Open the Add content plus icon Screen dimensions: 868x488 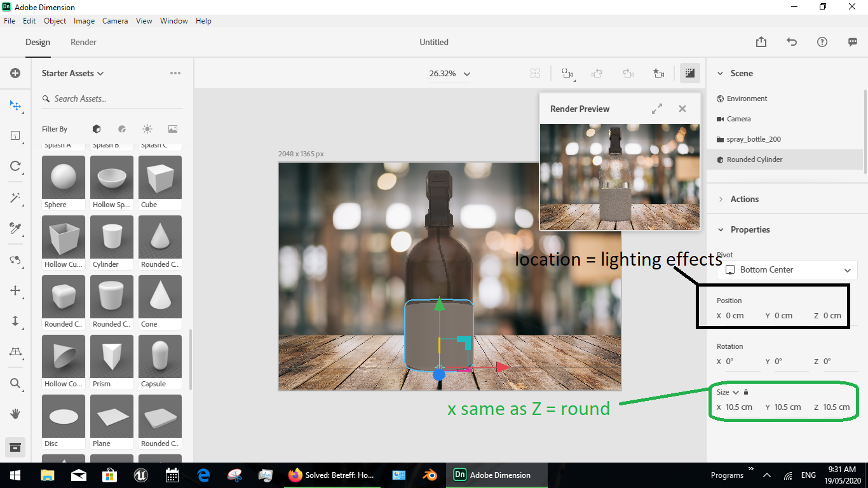pos(15,72)
